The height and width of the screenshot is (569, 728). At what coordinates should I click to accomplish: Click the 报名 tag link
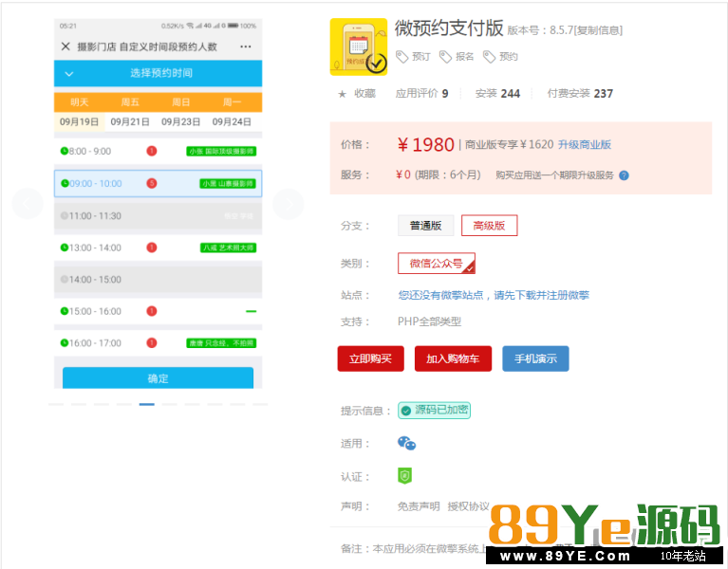point(464,57)
